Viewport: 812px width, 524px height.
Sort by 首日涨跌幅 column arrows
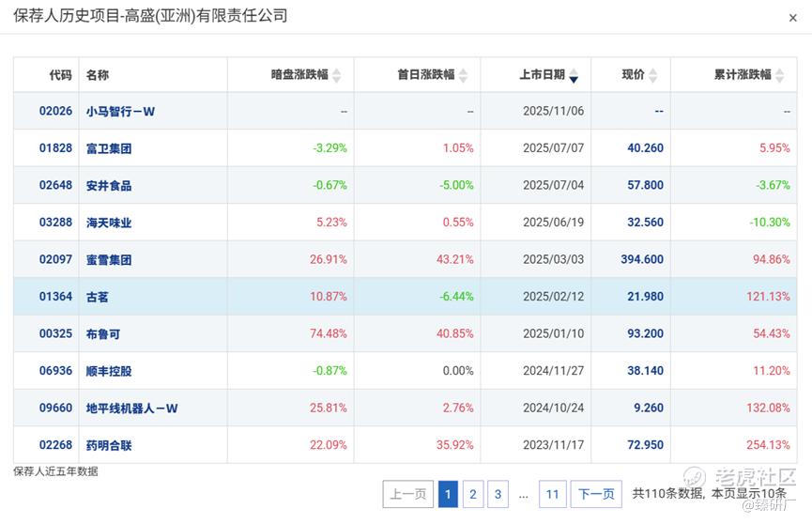pyautogui.click(x=463, y=76)
